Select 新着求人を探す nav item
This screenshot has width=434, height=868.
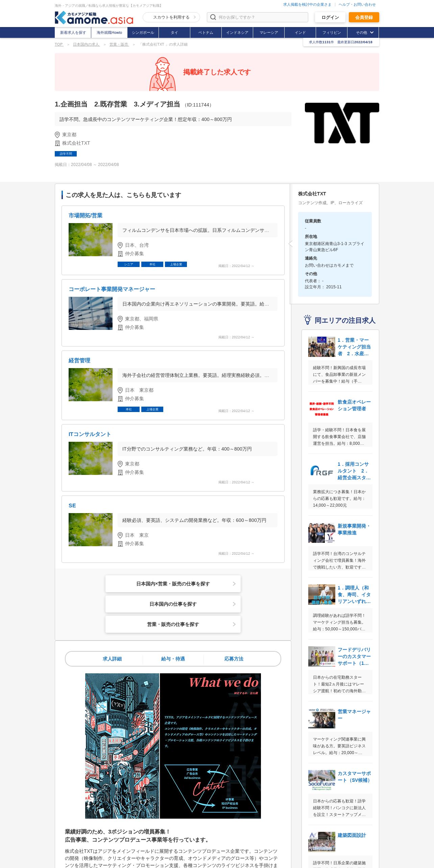click(73, 33)
